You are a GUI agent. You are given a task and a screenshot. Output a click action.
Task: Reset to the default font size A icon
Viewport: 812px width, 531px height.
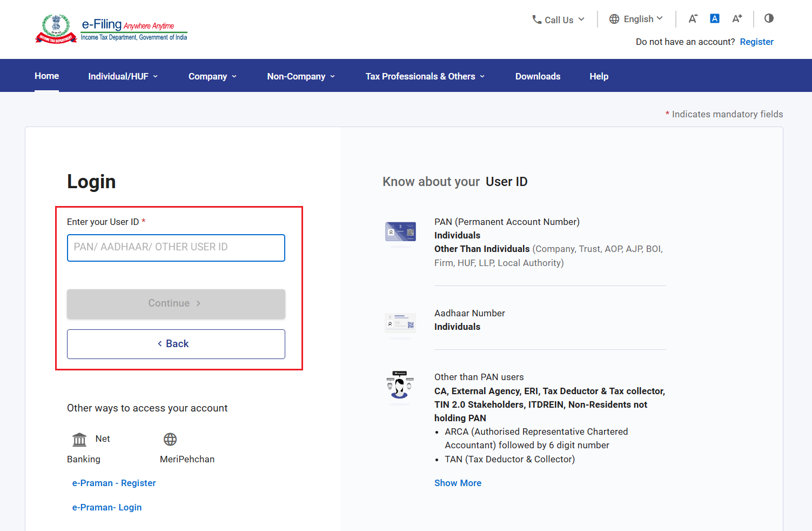point(715,18)
